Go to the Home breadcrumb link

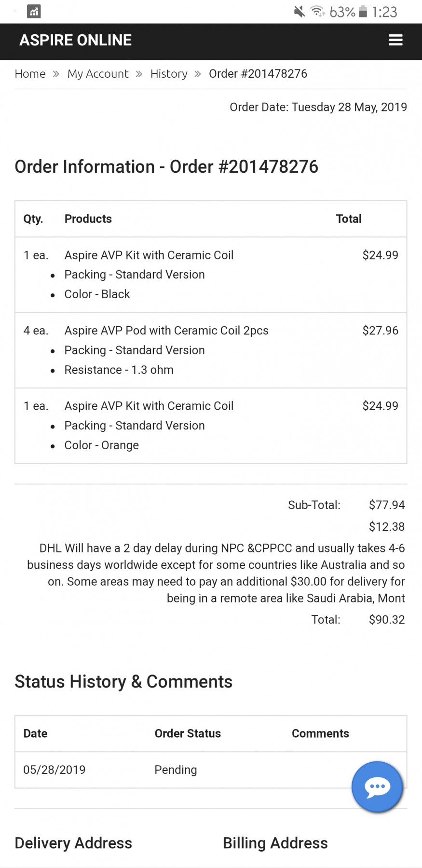(x=30, y=74)
